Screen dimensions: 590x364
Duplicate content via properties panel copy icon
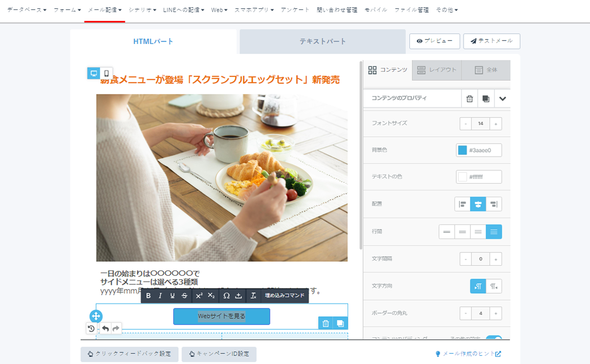click(x=486, y=99)
